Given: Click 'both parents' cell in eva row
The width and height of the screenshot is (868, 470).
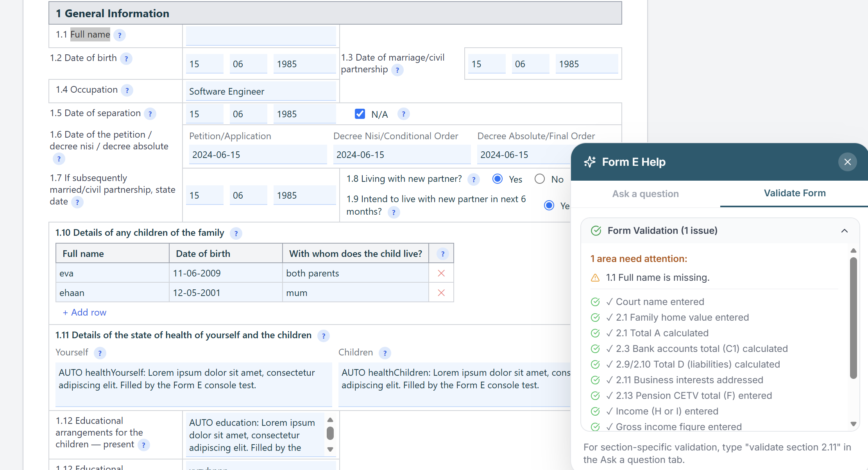Looking at the screenshot, I should click(356, 273).
